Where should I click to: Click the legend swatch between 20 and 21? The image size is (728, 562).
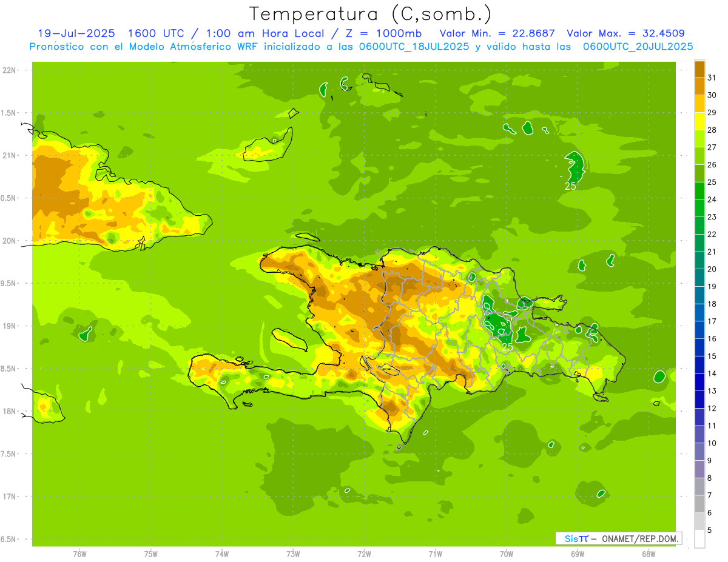point(699,261)
